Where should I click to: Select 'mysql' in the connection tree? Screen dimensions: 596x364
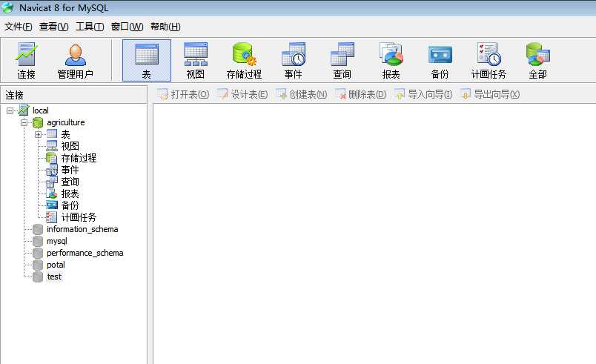(x=56, y=241)
